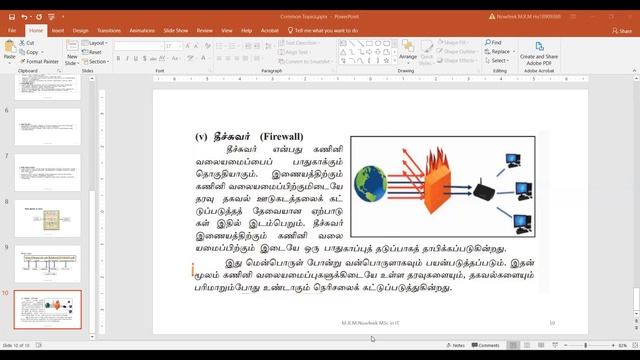Cut the selection
This screenshot has height=360, width=640.
[27, 43]
